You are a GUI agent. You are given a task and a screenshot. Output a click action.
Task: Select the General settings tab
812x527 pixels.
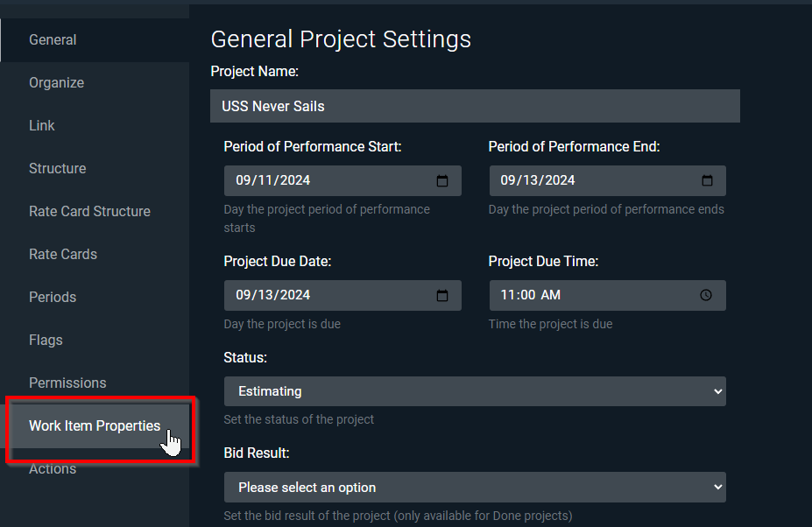pos(53,40)
